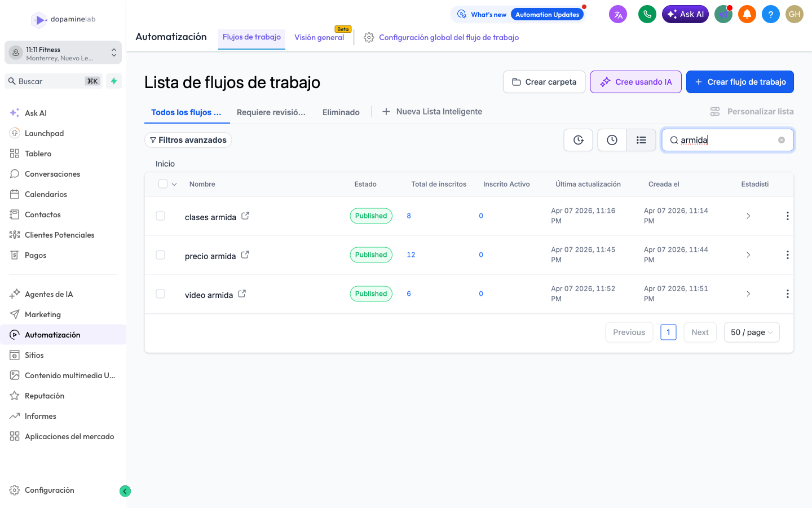Open the three-dot menu for video armida
The height and width of the screenshot is (508, 812).
[788, 294]
